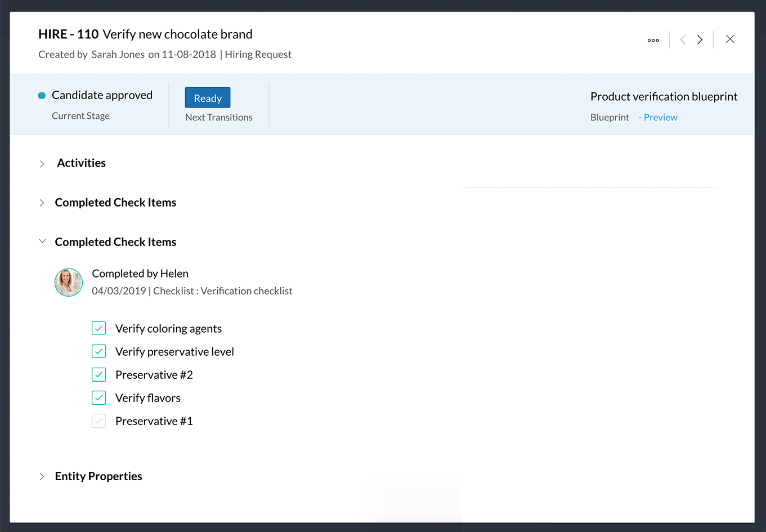Expand the Activities section
Viewport: 766px width, 532px height.
point(42,164)
